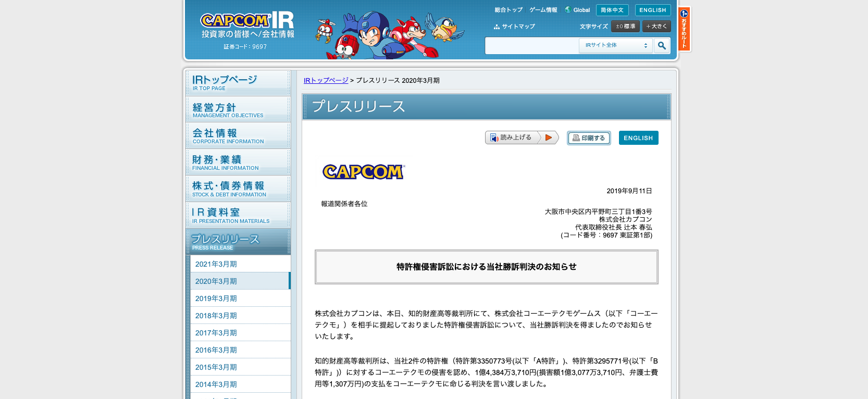Image resolution: width=868 pixels, height=399 pixels.
Task: Select 2020年3月期 press releases
Action: click(240, 281)
